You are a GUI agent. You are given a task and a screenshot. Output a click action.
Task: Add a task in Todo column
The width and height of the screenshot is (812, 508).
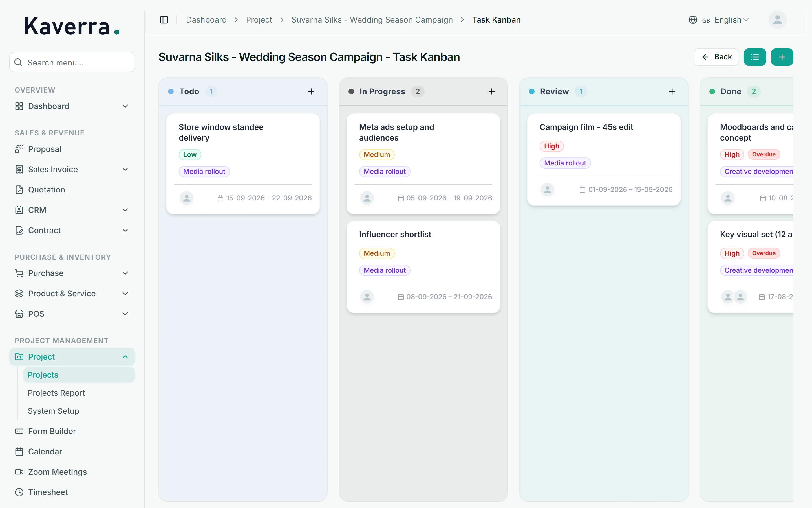pyautogui.click(x=311, y=91)
